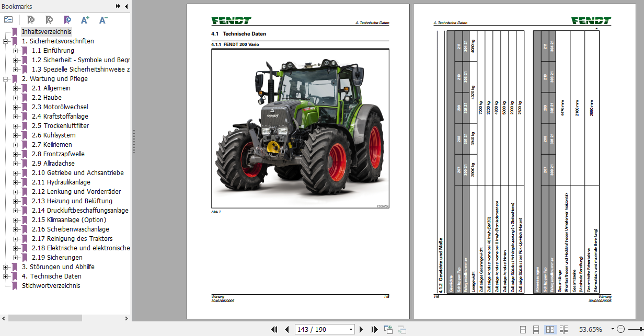Jump to last page button
644x336 pixels.
[374, 329]
